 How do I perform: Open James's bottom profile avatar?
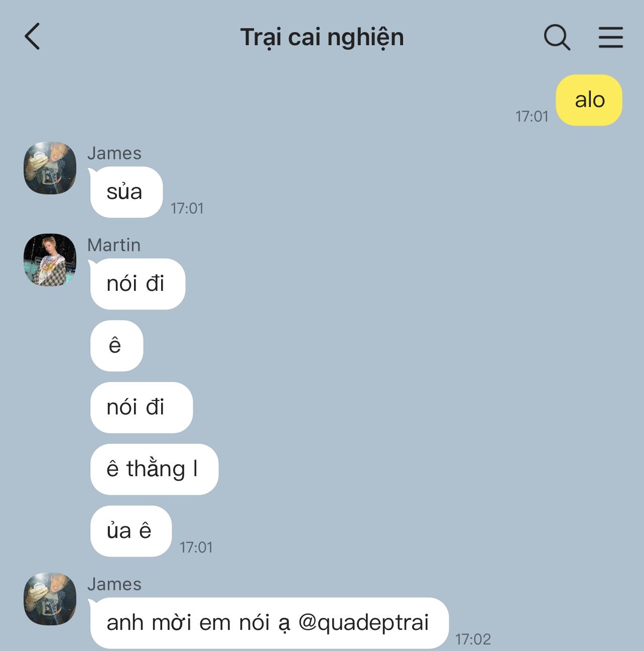(50, 599)
